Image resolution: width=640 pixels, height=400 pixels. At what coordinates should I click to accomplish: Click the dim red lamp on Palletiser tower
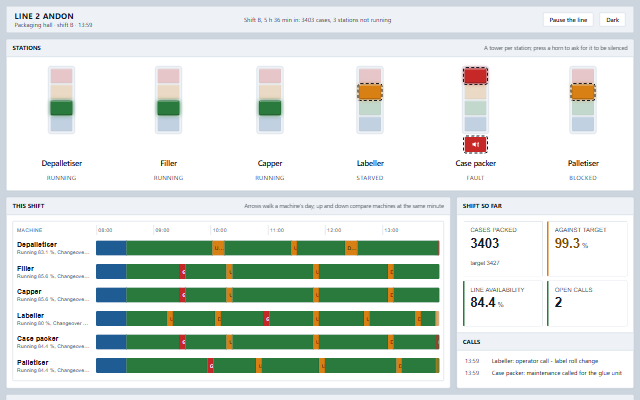click(x=583, y=76)
